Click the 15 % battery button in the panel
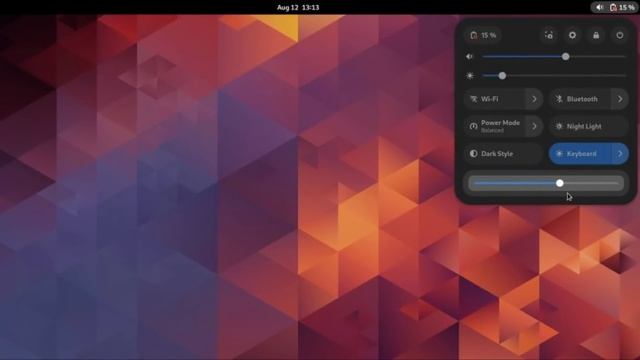This screenshot has width=640, height=360. pyautogui.click(x=483, y=36)
